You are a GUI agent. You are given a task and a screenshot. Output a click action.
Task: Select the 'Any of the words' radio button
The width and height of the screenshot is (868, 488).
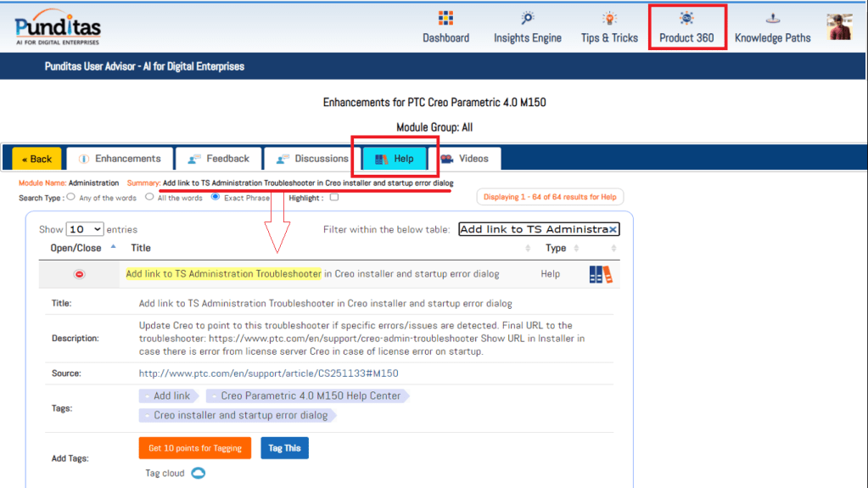click(x=70, y=197)
